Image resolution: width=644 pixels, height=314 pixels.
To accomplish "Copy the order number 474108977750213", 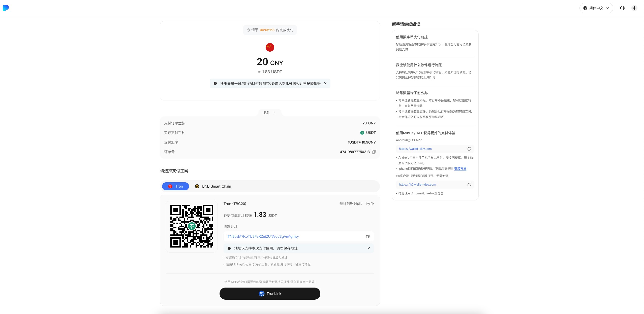I will tap(374, 152).
